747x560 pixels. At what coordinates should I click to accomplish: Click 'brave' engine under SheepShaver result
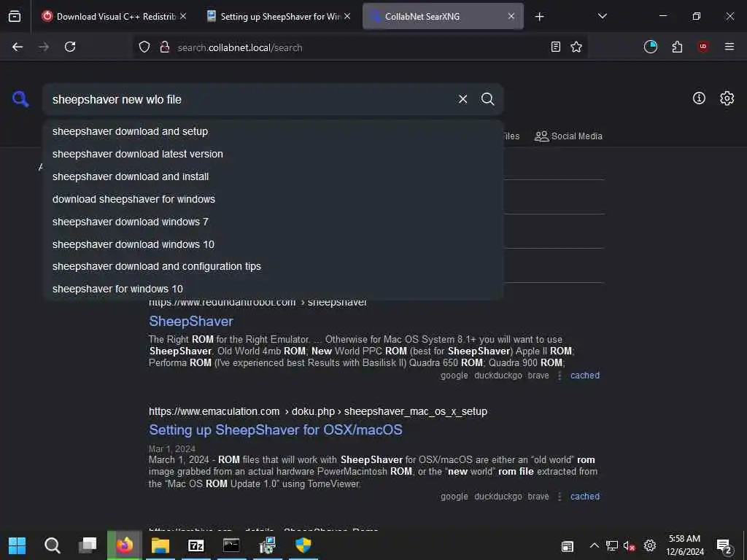coord(538,376)
